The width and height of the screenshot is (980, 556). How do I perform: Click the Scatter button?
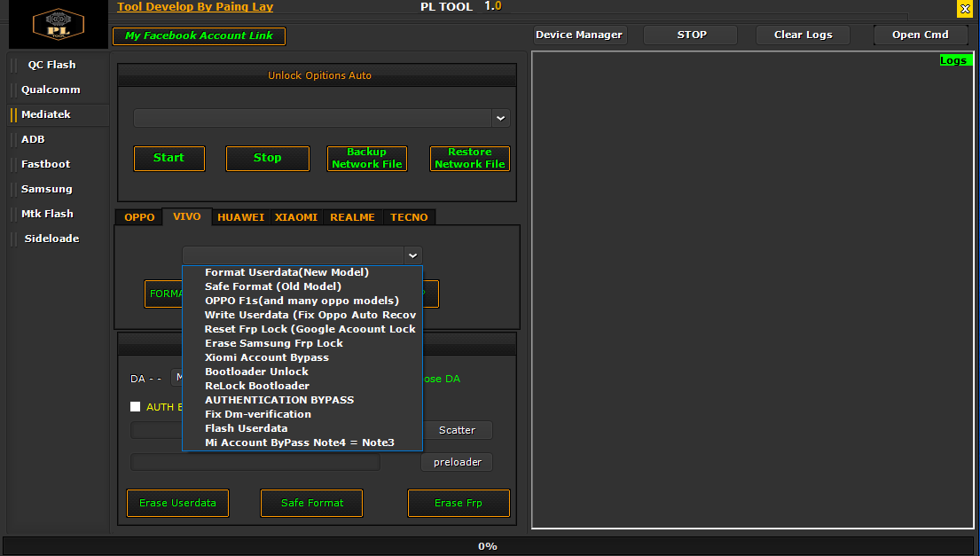[457, 430]
